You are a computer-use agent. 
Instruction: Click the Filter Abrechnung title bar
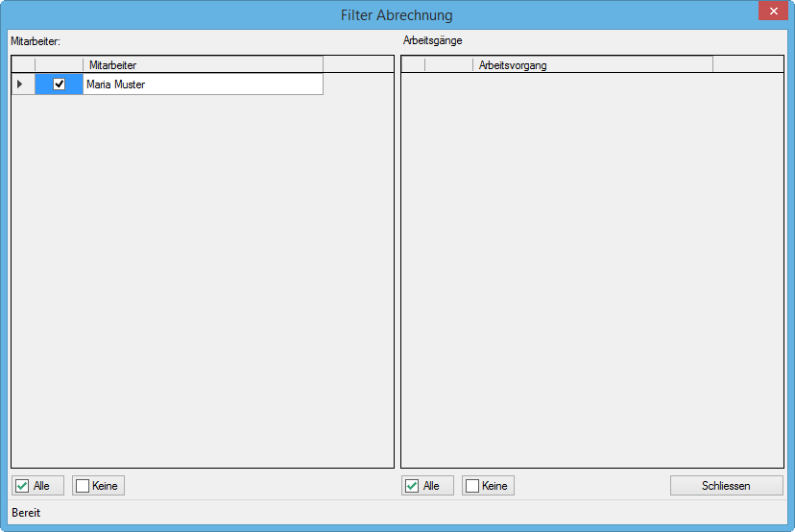[x=397, y=15]
